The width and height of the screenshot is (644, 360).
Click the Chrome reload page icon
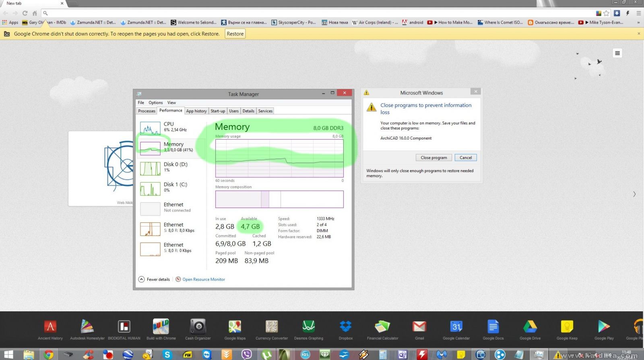coord(25,13)
